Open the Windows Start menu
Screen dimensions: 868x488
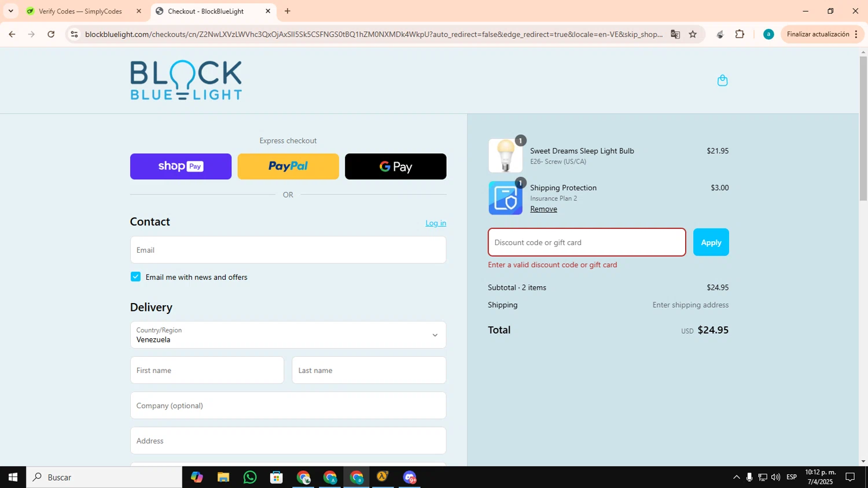point(13,477)
